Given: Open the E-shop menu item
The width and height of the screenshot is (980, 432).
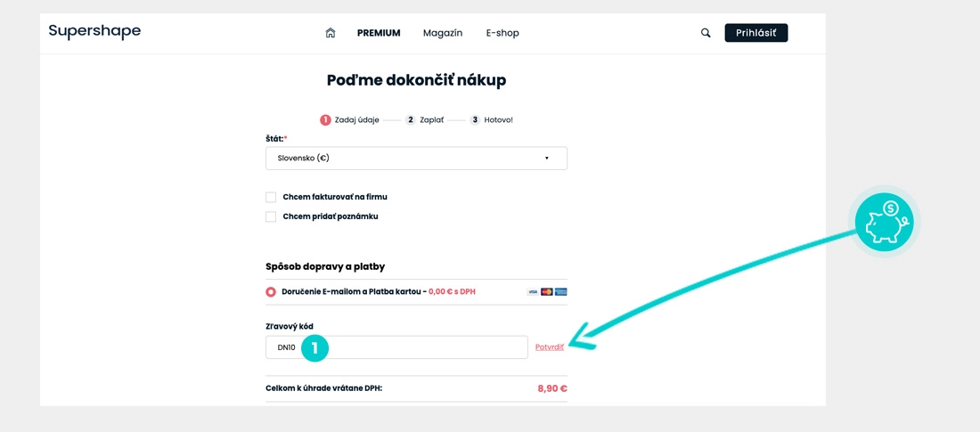Looking at the screenshot, I should tap(502, 33).
